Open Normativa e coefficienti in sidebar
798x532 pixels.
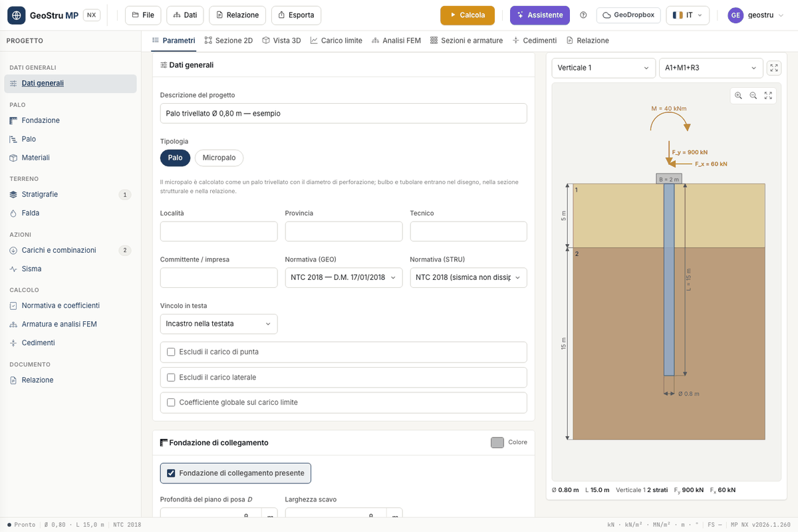pyautogui.click(x=70, y=306)
